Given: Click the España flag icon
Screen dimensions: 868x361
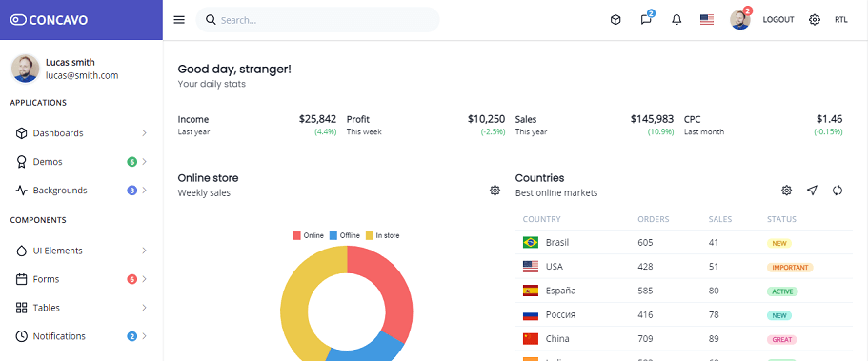Looking at the screenshot, I should click(x=531, y=291).
